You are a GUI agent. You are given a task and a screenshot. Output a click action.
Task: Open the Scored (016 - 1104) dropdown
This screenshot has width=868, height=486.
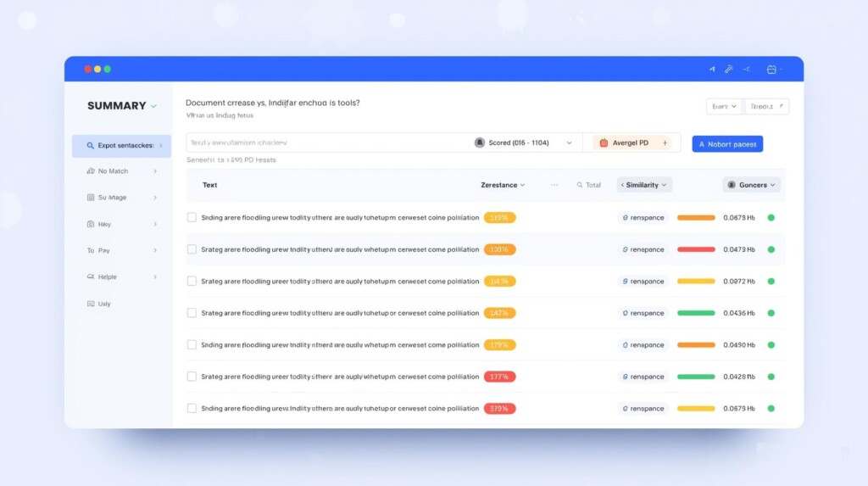pos(523,143)
